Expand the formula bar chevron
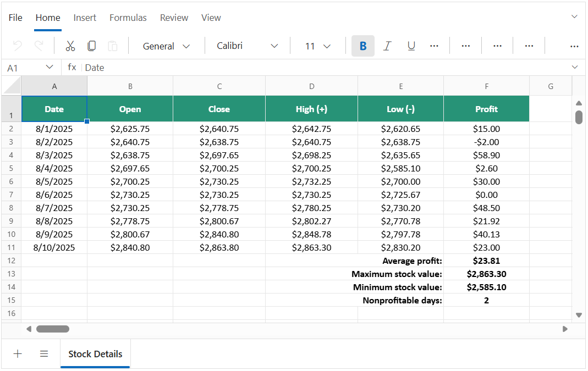 coord(574,67)
